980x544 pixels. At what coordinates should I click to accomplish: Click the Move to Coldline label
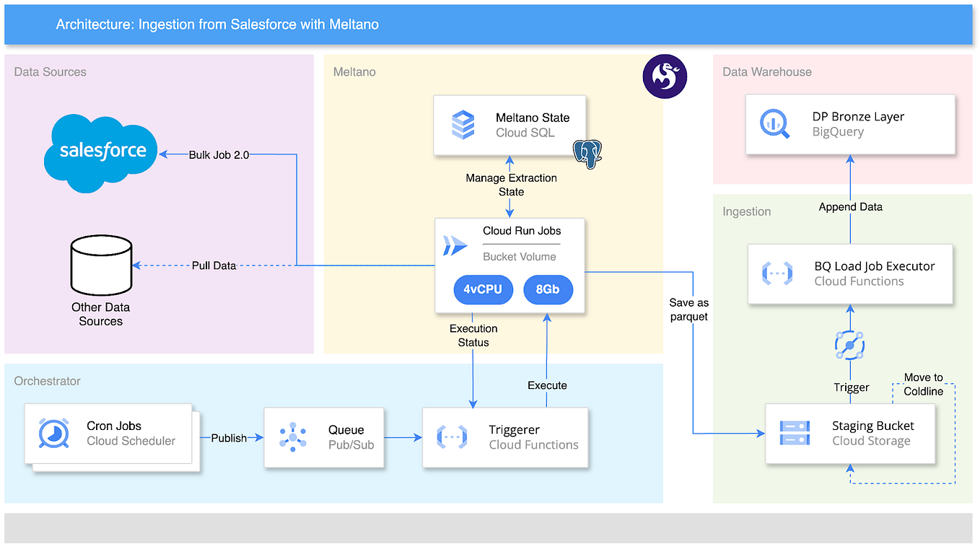pos(924,384)
